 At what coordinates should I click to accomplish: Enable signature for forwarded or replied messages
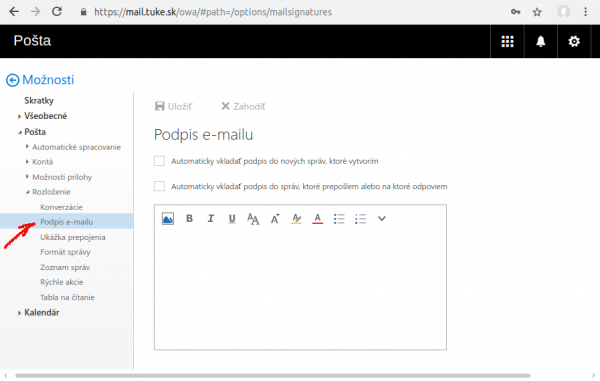[159, 186]
